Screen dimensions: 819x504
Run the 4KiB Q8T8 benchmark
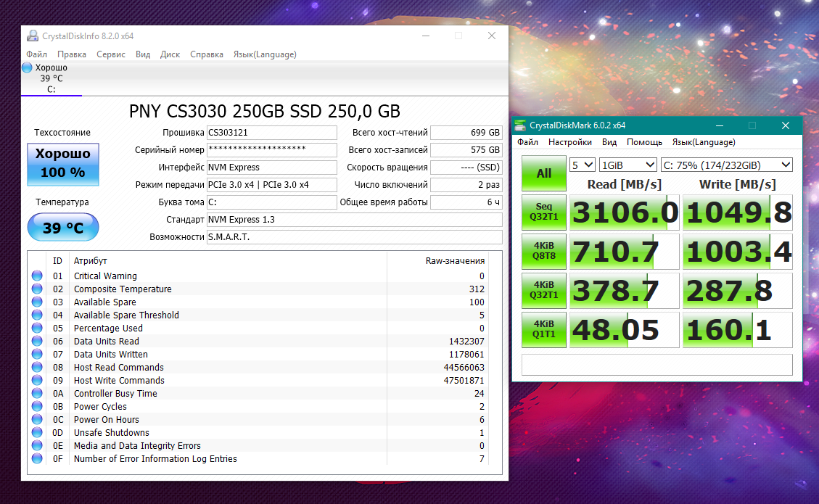(x=544, y=252)
